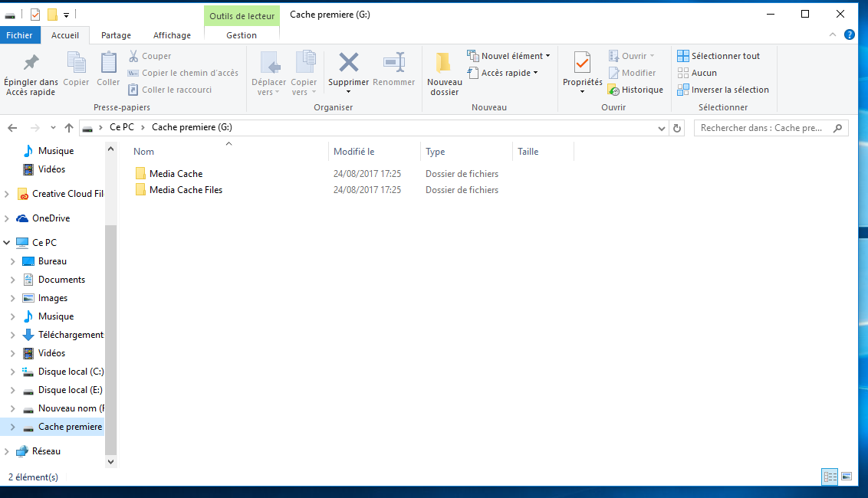Click the help question mark icon

(850, 34)
